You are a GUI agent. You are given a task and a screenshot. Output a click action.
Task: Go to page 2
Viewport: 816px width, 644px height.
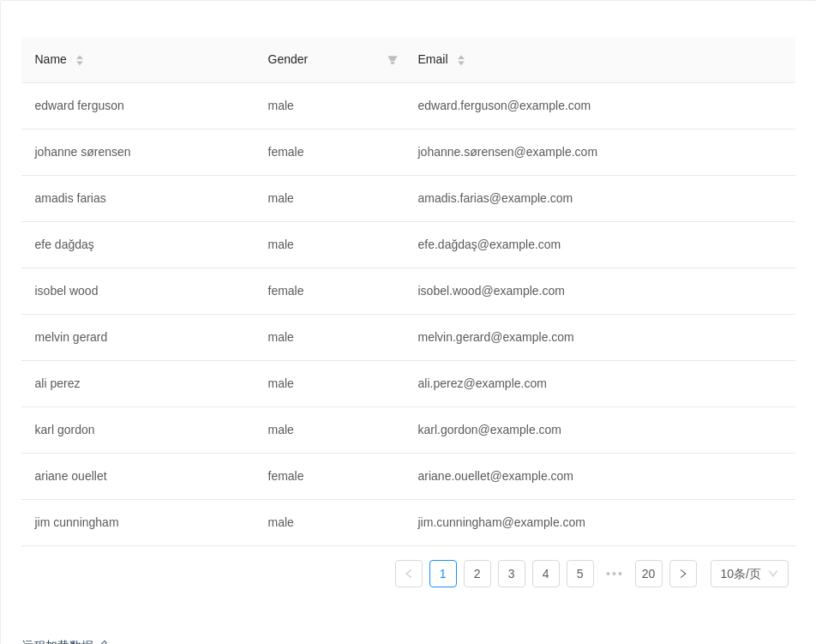477,574
